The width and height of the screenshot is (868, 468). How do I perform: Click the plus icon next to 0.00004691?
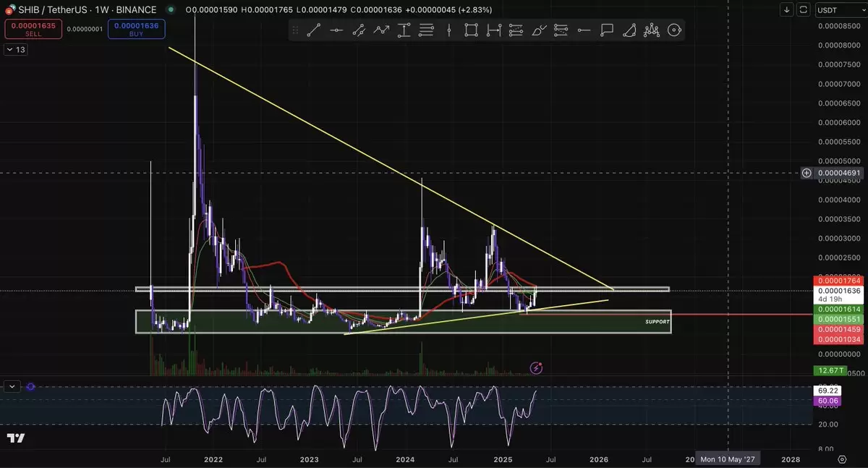(807, 173)
